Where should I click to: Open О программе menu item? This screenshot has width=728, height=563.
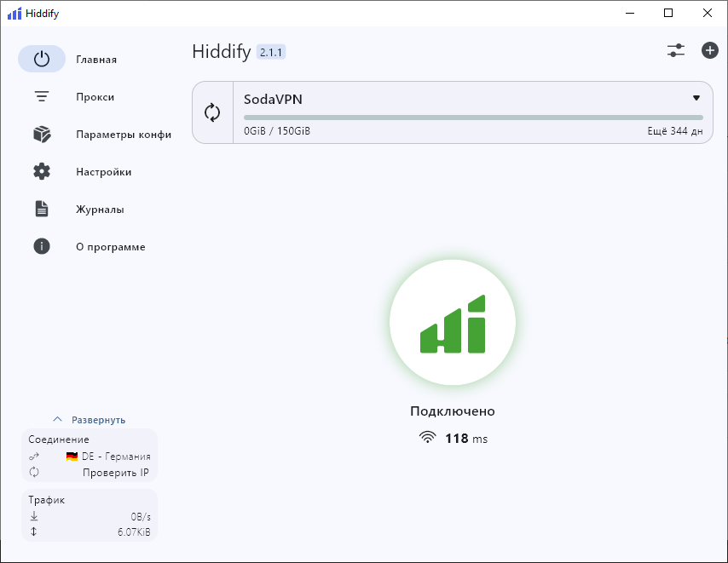[x=111, y=247]
